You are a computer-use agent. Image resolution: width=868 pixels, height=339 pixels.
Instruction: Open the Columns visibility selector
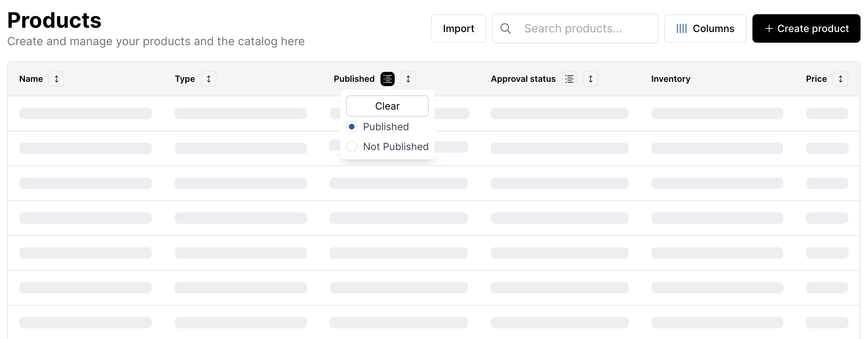click(x=705, y=28)
